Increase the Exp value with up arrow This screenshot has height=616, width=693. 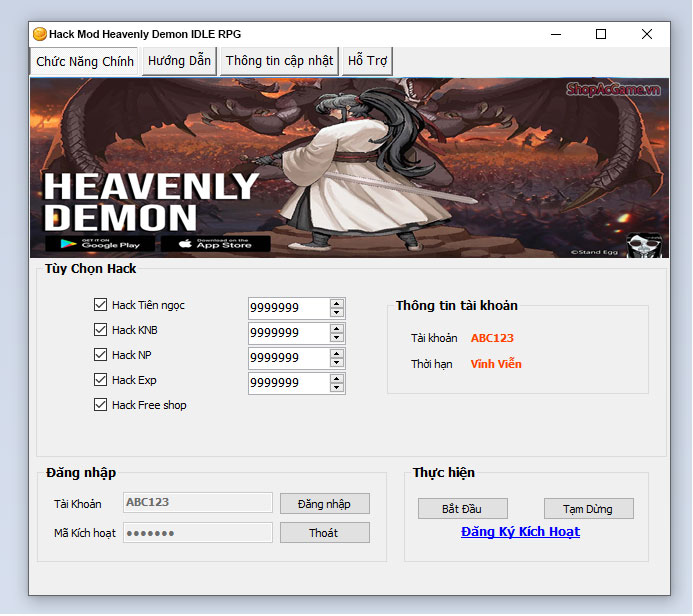tap(337, 379)
